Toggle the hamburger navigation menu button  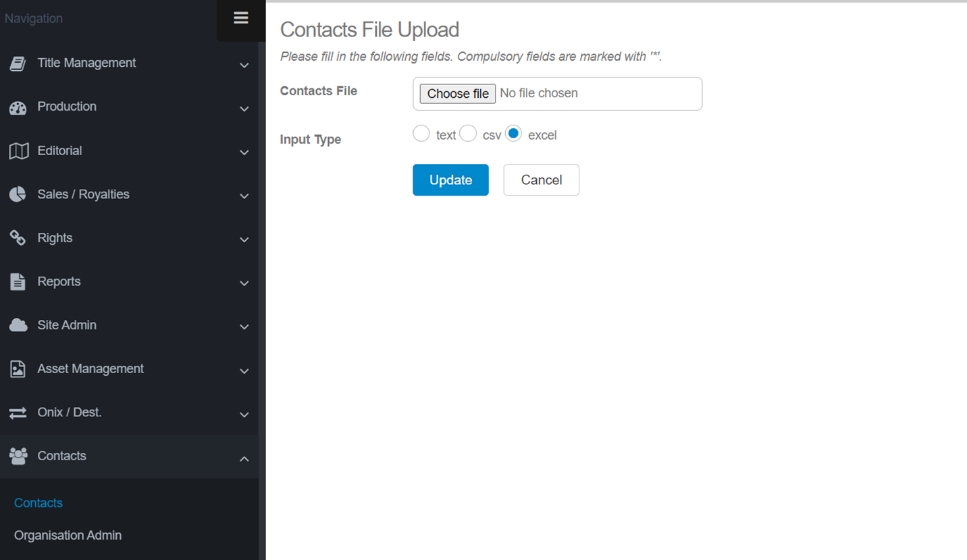click(x=241, y=18)
